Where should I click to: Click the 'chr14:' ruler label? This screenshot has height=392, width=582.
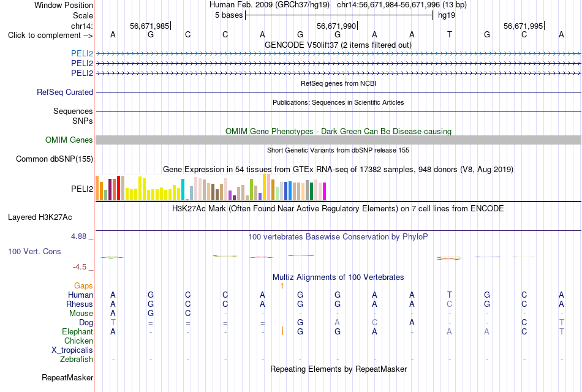(x=82, y=26)
